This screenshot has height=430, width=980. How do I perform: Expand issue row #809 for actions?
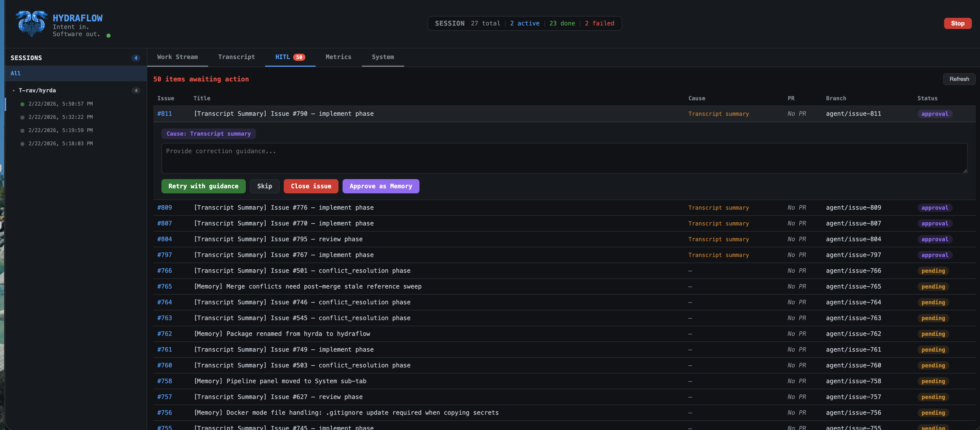coord(283,208)
